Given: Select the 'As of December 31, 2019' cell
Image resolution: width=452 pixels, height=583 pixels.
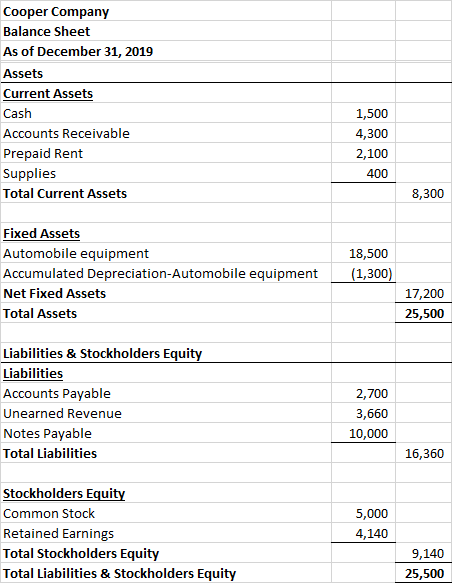Looking at the screenshot, I should pos(78,51).
